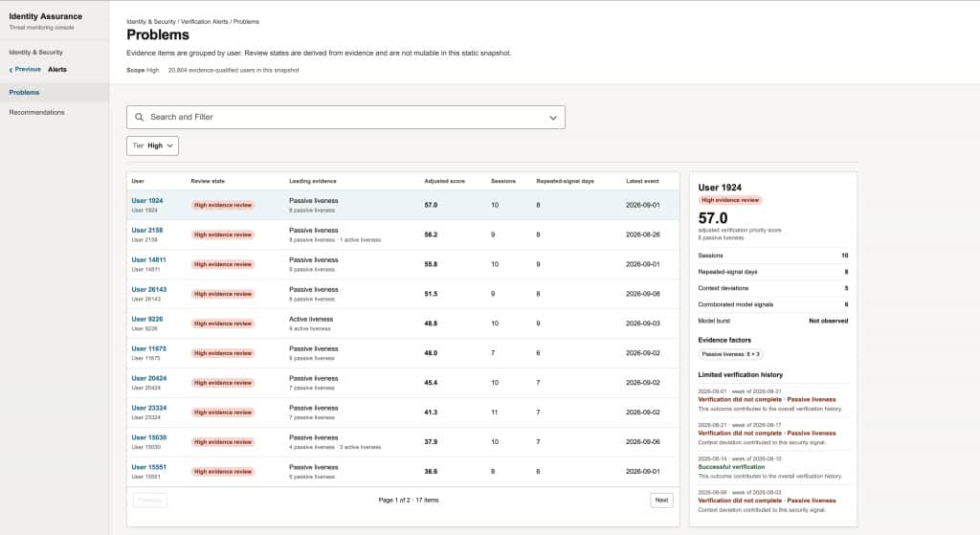Go back via Previous chevron link
The height and width of the screenshot is (535, 980).
[25, 69]
